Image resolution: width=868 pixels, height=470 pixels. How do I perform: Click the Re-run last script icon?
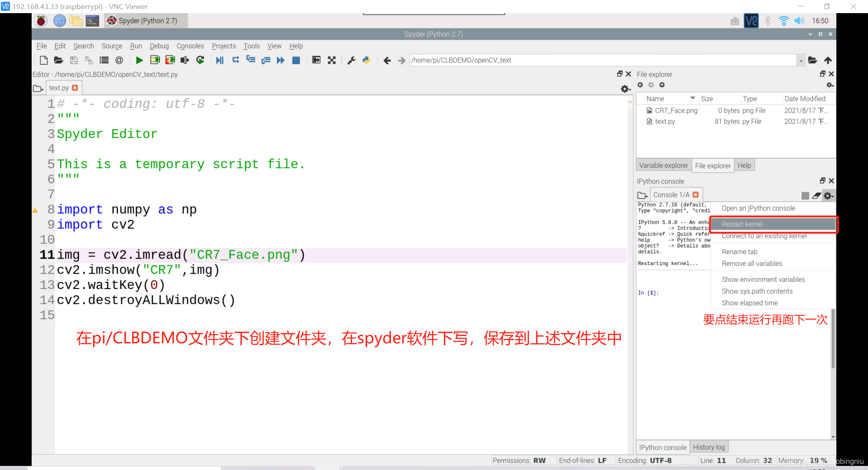(x=200, y=60)
